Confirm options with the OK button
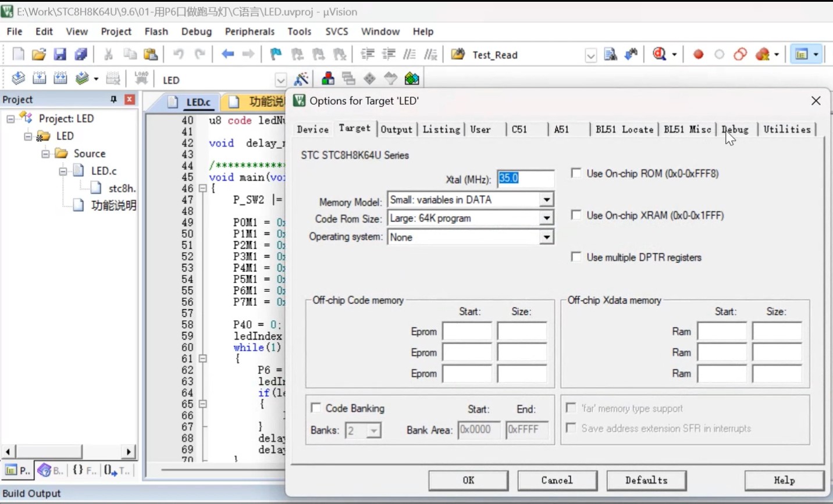The image size is (833, 504). (x=468, y=481)
